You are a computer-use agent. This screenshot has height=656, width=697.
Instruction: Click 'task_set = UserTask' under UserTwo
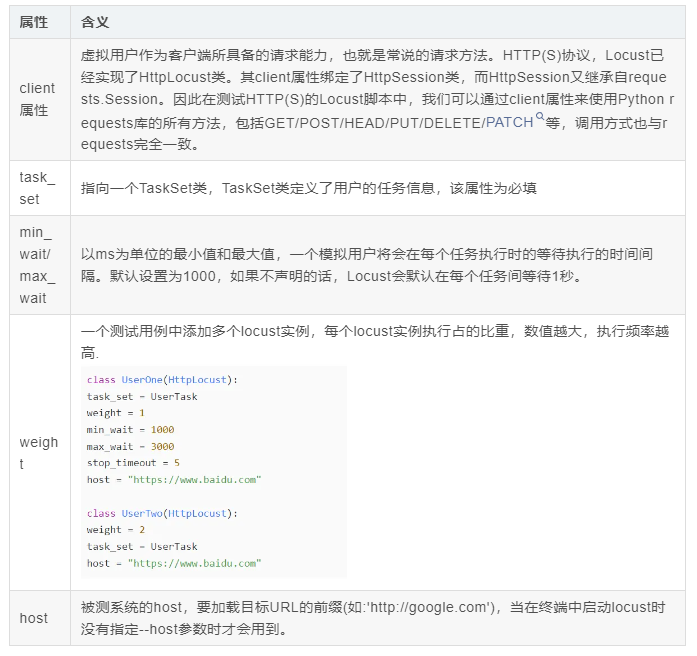click(142, 546)
